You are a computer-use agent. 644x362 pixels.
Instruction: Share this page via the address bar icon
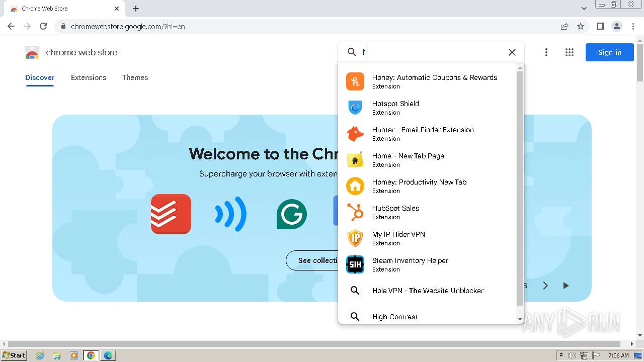click(x=565, y=26)
